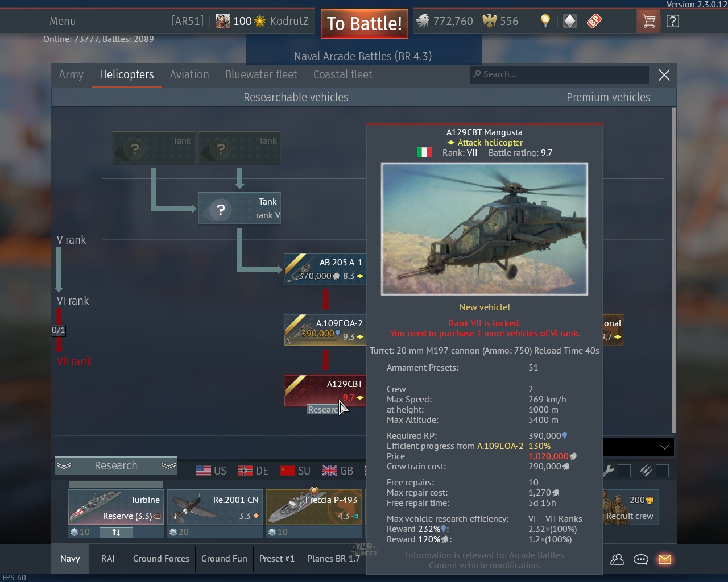Select the A129CBT helicopter card
This screenshot has height=582, width=728.
tap(325, 390)
